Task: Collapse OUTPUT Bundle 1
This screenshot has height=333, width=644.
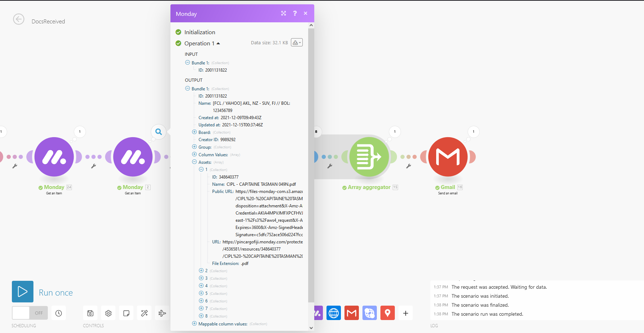Action: tap(187, 88)
